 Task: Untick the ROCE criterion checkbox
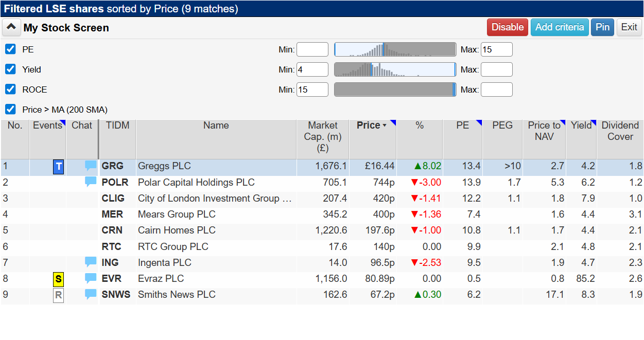click(x=10, y=90)
